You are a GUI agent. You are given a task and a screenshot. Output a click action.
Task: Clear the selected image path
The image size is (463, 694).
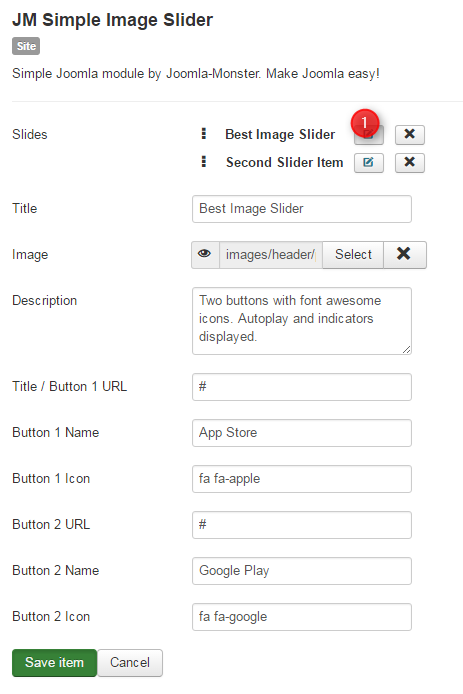[404, 254]
